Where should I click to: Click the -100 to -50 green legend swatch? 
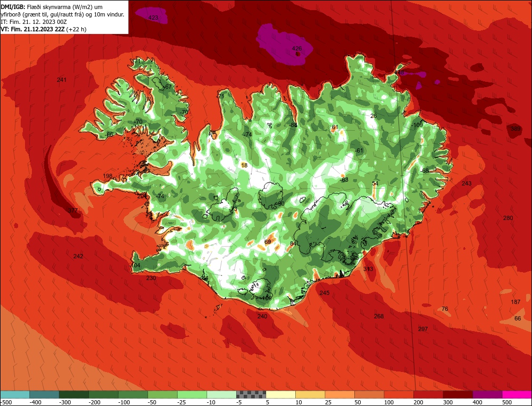pos(132,394)
